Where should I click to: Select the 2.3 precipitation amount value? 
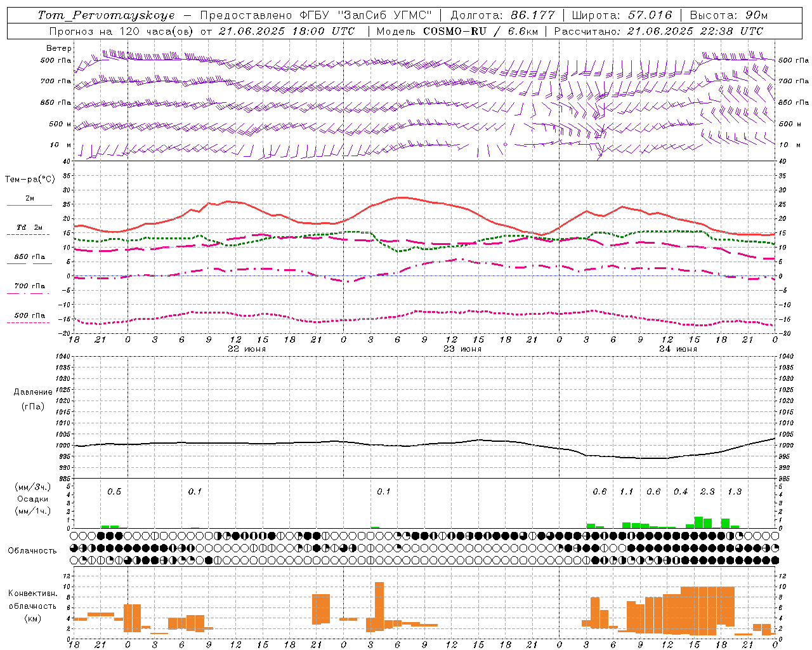[707, 492]
